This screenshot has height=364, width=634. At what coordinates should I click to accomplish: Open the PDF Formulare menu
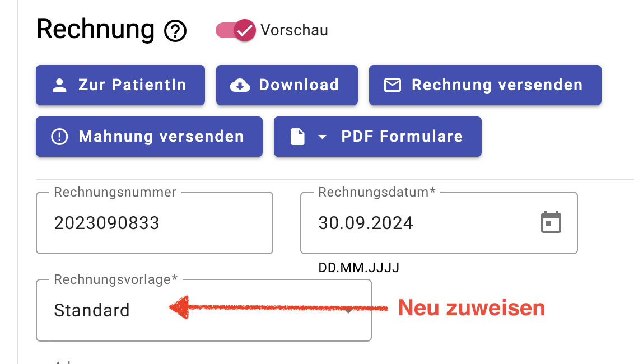click(377, 137)
